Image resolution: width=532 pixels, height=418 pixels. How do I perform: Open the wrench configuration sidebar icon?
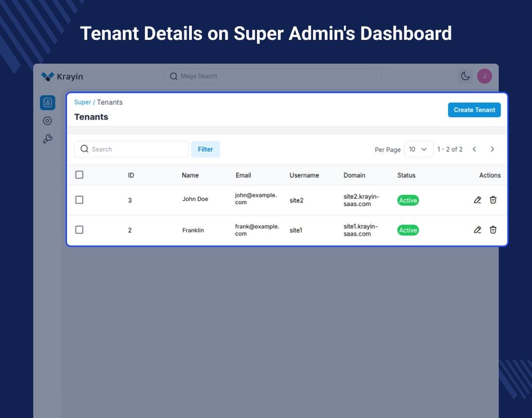coord(48,139)
